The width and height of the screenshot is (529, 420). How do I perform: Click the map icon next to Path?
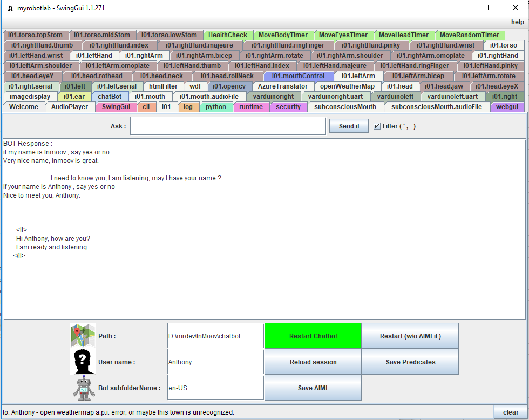82,335
